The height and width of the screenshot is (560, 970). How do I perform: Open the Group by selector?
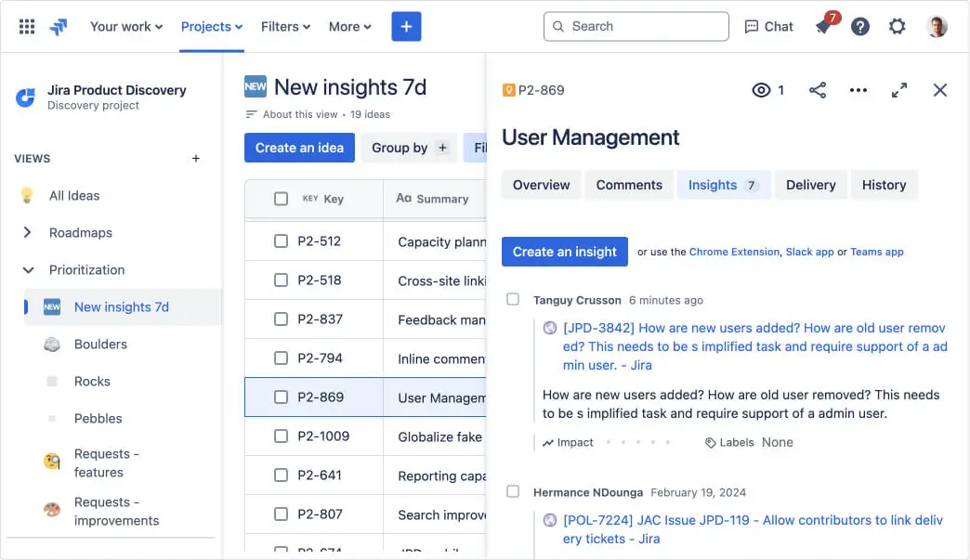[x=408, y=148]
